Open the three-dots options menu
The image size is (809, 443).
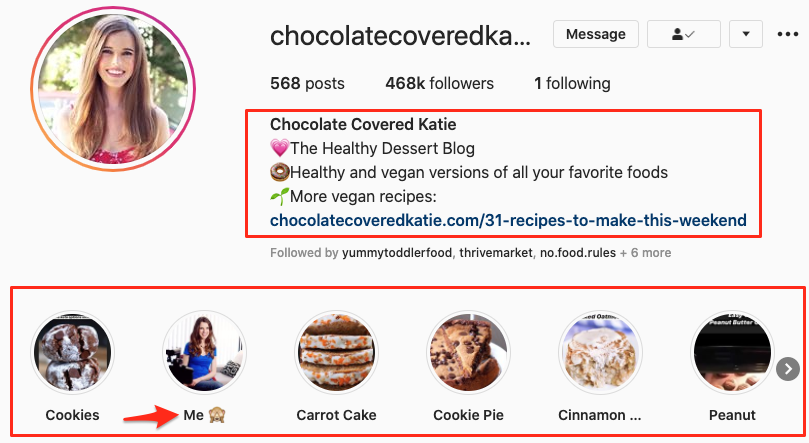[787, 34]
